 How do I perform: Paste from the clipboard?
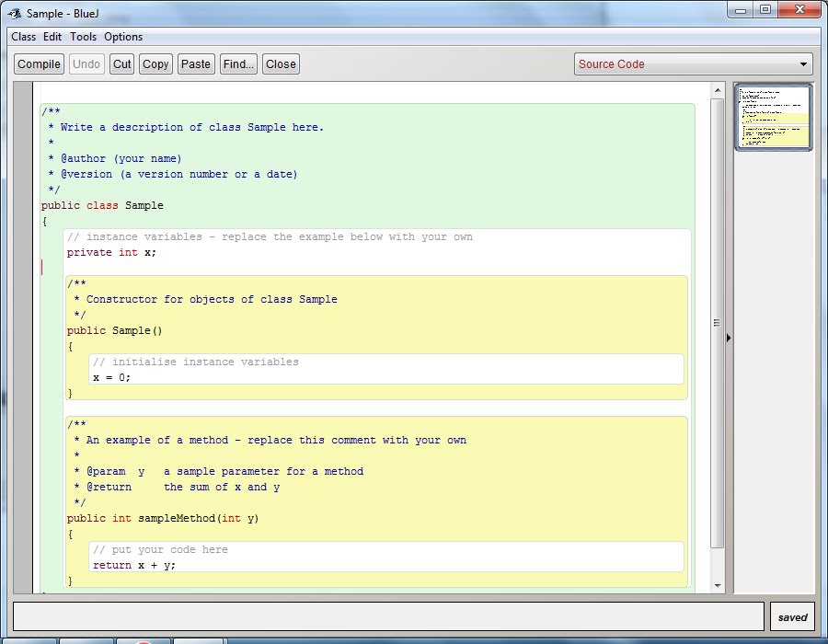point(195,63)
